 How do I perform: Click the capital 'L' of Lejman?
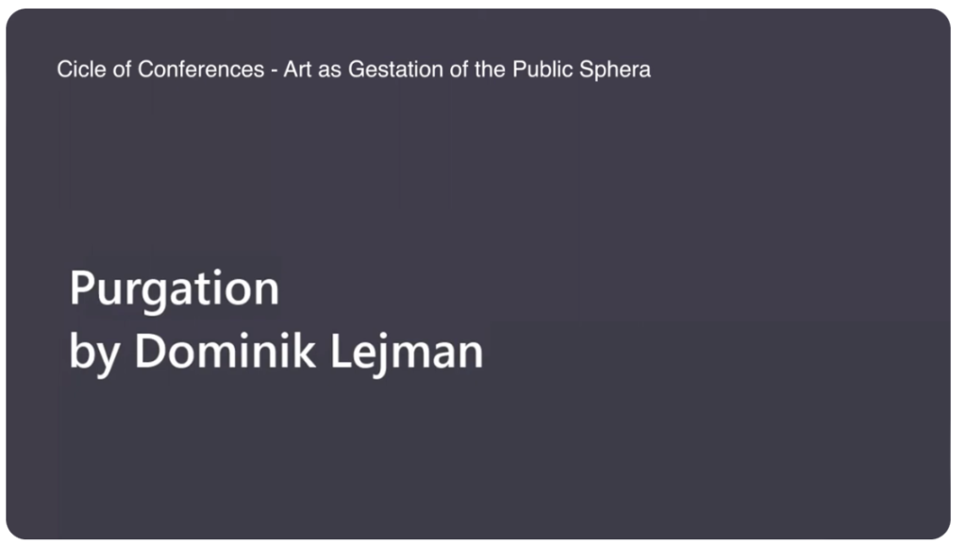341,351
